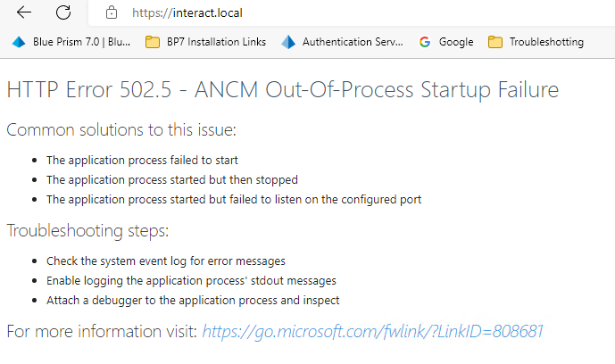Click the 'Troubleshooting steps' heading
The image size is (615, 364).
[87, 230]
